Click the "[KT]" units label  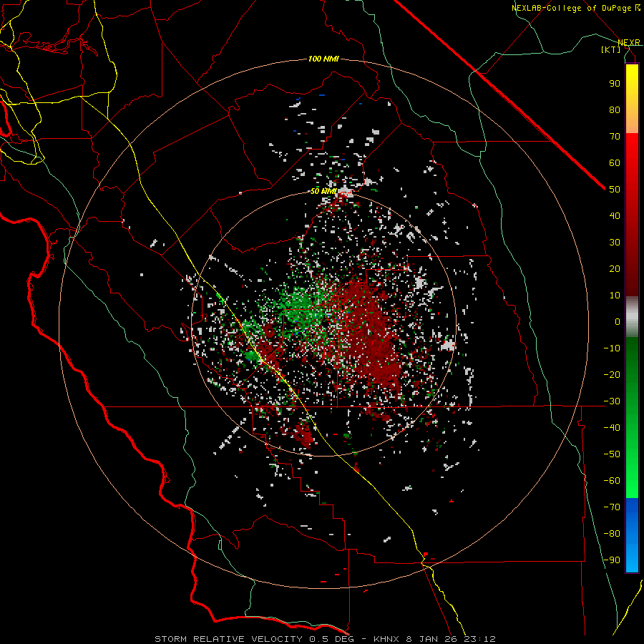pyautogui.click(x=611, y=49)
